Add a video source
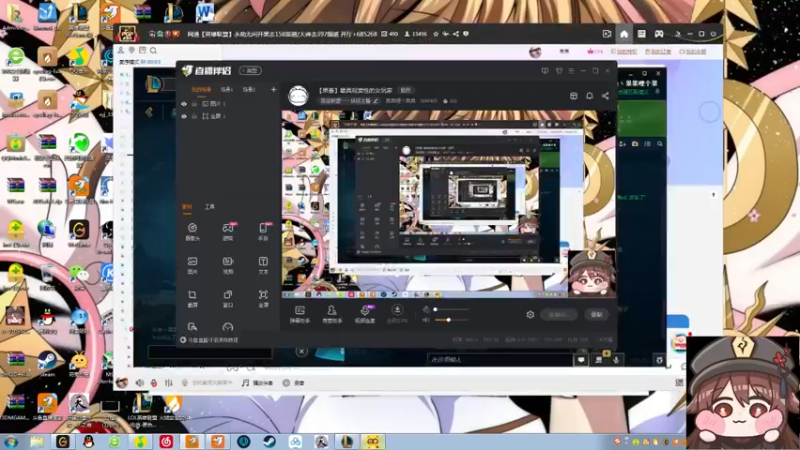800x450 pixels. pyautogui.click(x=228, y=265)
